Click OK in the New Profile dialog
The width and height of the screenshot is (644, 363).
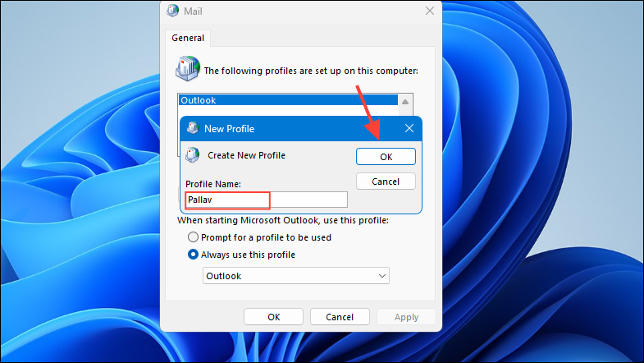386,157
